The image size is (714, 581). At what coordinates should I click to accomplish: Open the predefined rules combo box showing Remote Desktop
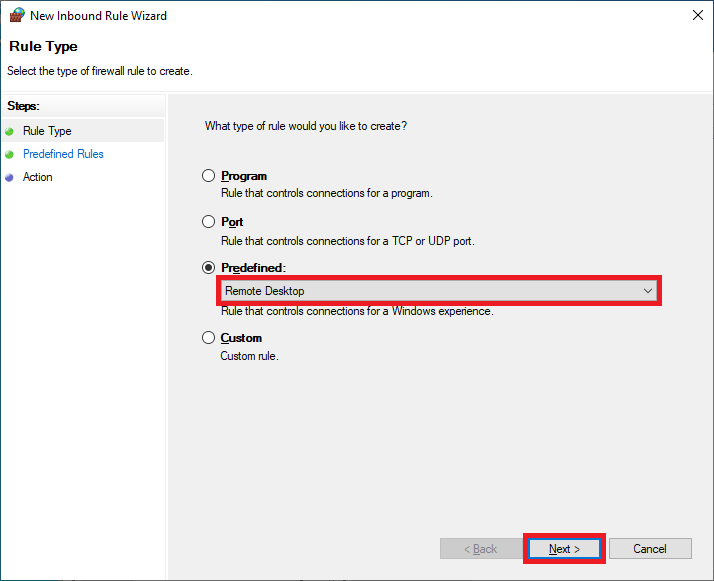click(x=439, y=290)
